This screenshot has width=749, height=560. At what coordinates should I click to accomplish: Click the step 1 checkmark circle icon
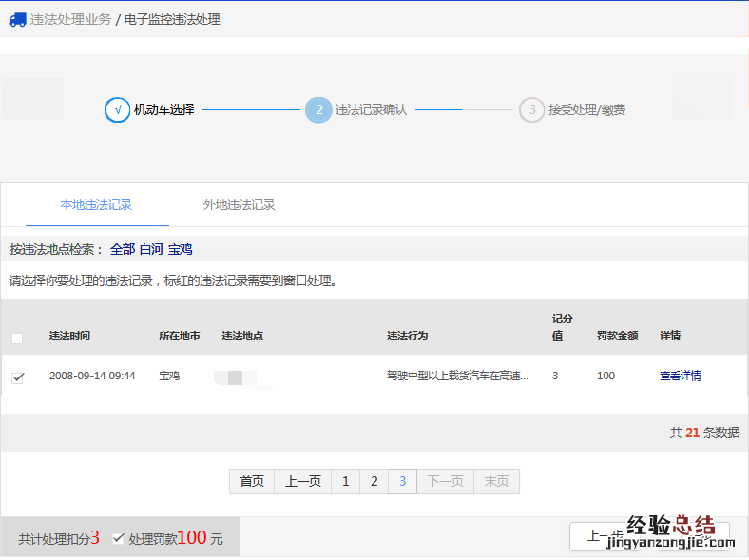(x=117, y=110)
